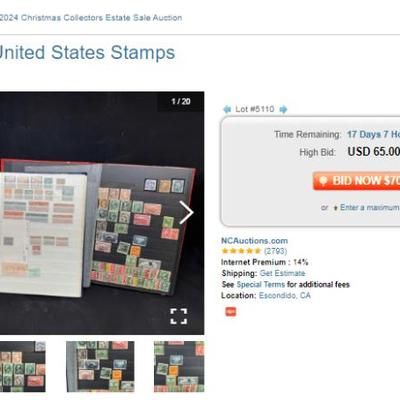Click the star rating for NCAuctions.com
The width and height of the screenshot is (400, 400).
click(241, 251)
